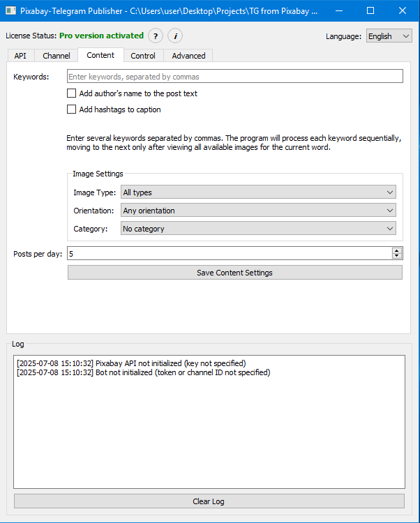This screenshot has height=523, width=420.
Task: Click Save Content Settings button
Action: pyautogui.click(x=235, y=273)
